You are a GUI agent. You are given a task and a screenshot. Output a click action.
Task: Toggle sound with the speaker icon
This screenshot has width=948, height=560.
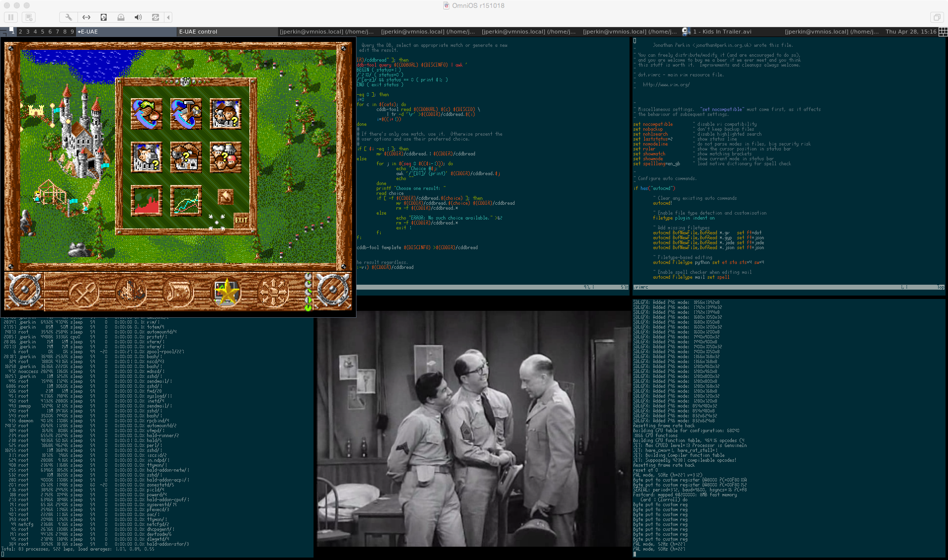click(138, 17)
